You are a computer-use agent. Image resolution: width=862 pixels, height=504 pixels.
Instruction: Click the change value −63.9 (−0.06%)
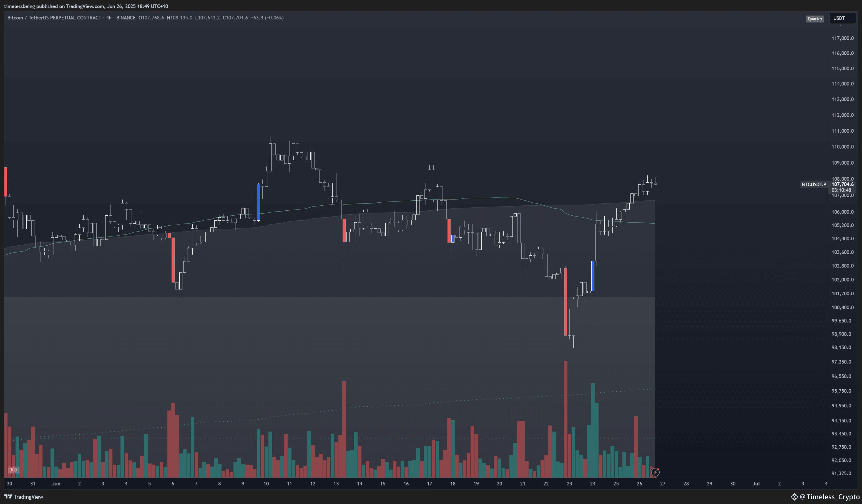[x=267, y=18]
